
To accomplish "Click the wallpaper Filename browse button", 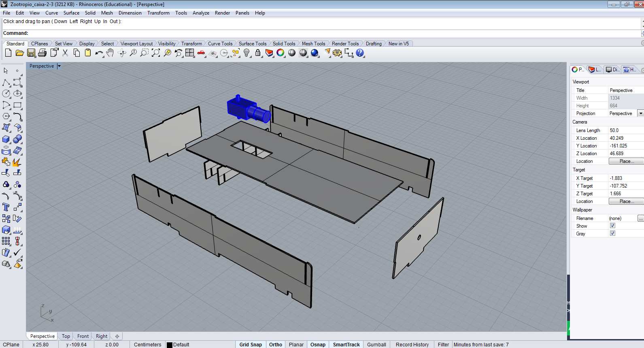I will (641, 218).
